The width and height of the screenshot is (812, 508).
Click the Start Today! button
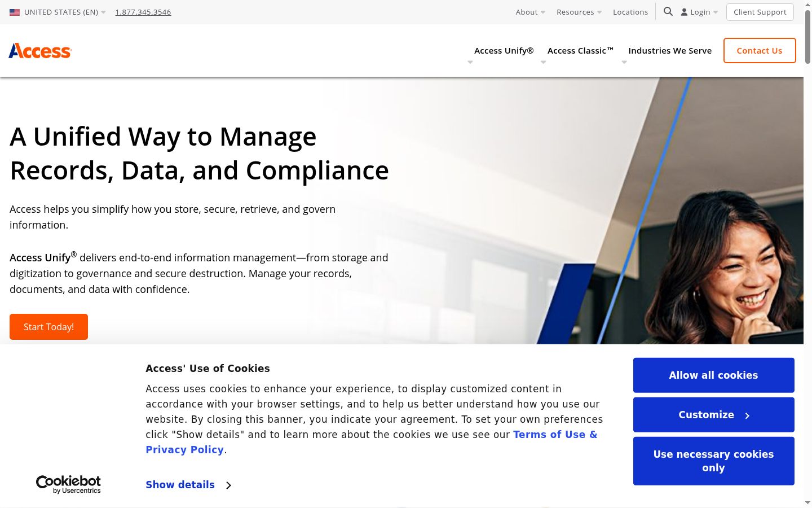coord(48,327)
